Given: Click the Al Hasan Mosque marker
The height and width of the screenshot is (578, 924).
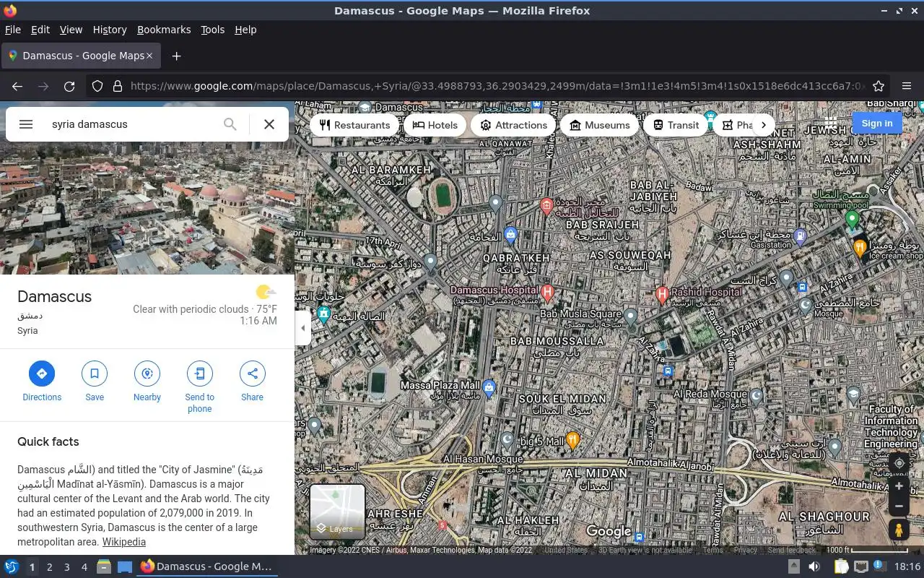Looking at the screenshot, I should click(507, 441).
